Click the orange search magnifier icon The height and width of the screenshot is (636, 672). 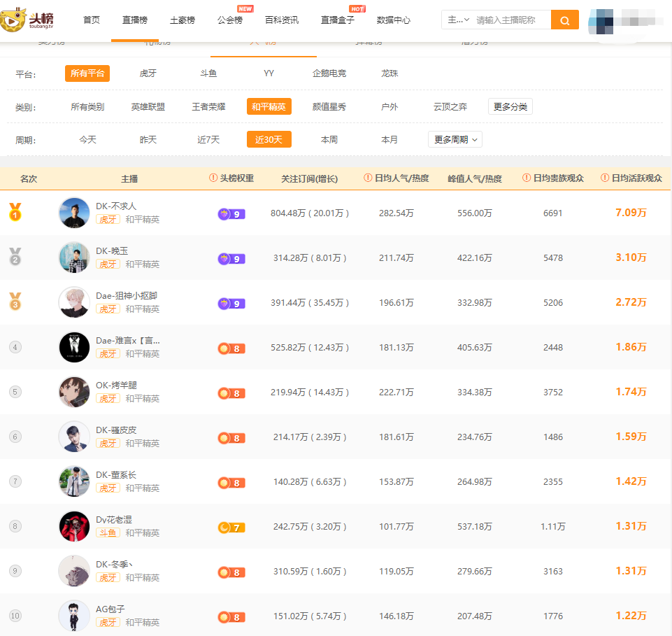click(564, 20)
